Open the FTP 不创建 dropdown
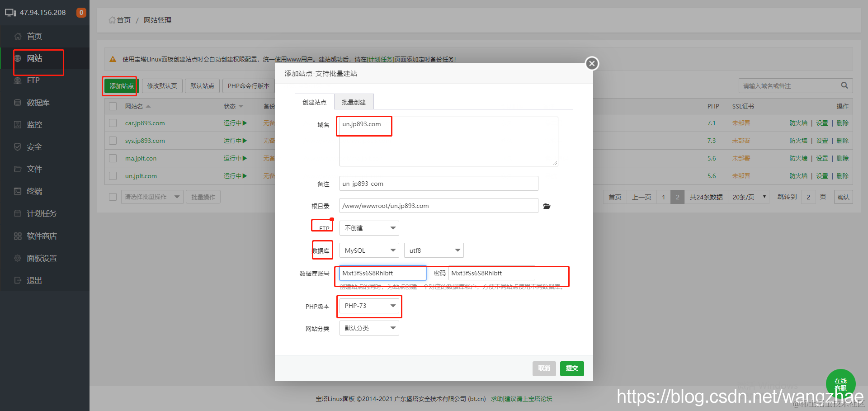868x411 pixels. (x=369, y=228)
